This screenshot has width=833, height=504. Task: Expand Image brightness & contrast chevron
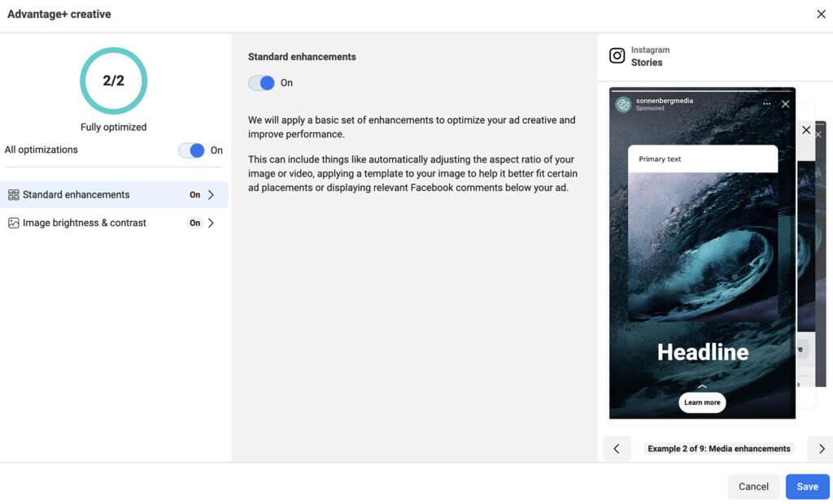(212, 223)
